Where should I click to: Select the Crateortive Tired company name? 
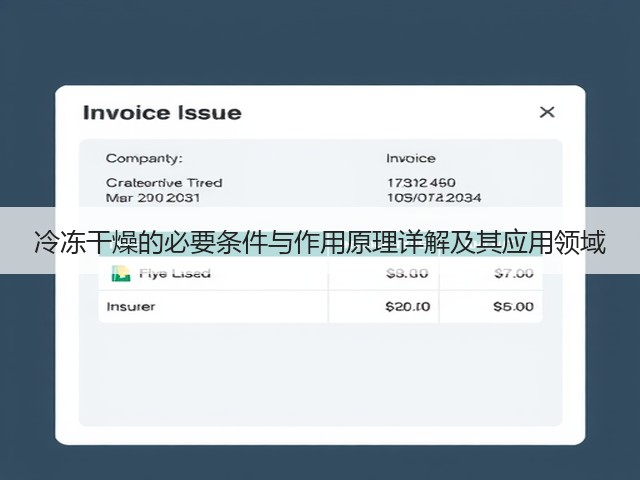click(x=164, y=182)
